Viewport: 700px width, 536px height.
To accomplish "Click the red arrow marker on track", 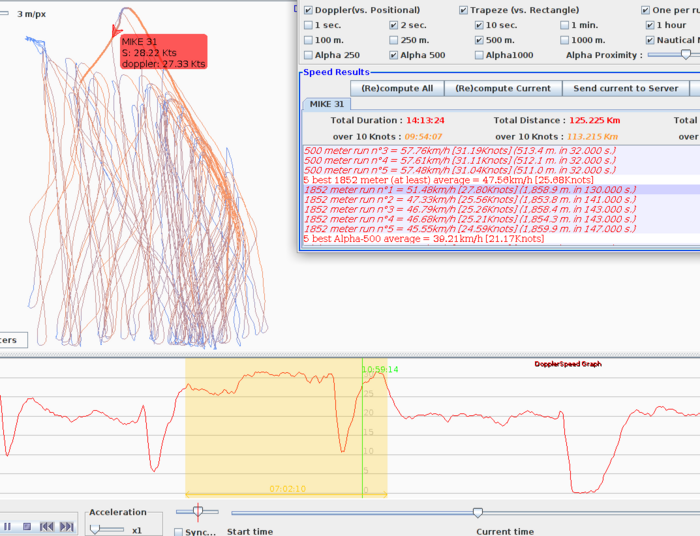I will pyautogui.click(x=117, y=31).
